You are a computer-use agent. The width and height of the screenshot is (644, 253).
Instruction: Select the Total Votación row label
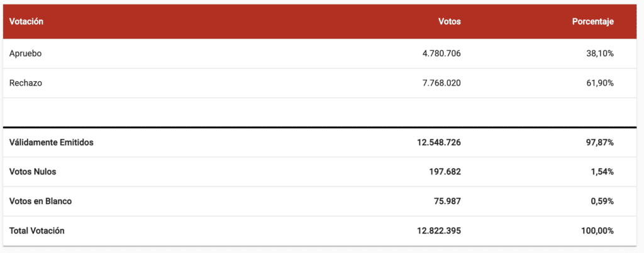click(x=36, y=231)
